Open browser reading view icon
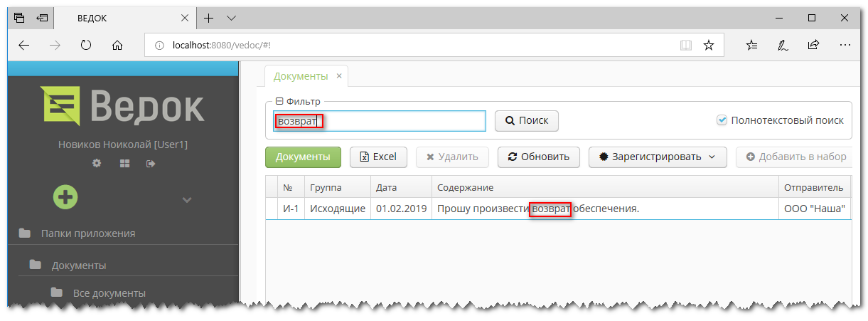The image size is (868, 321). point(685,45)
